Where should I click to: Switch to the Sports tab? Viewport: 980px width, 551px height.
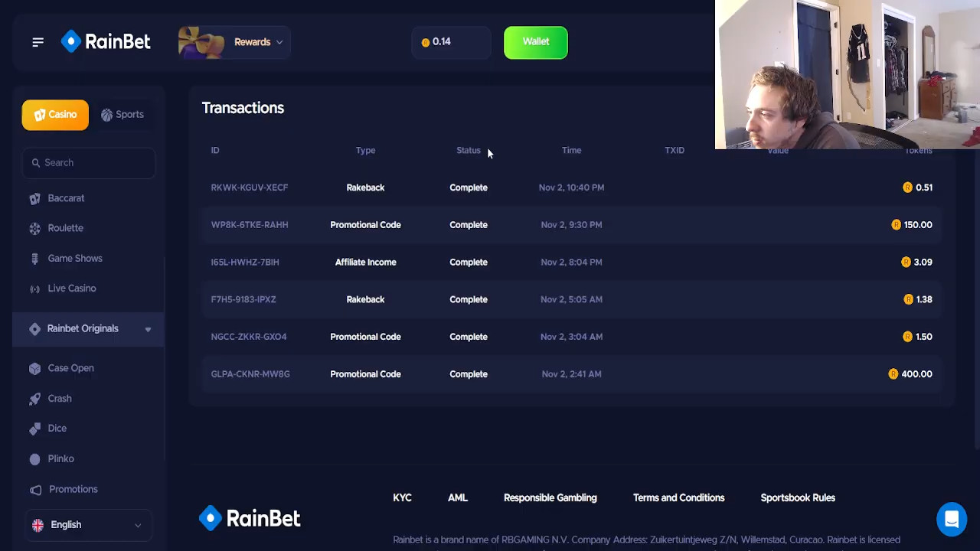tap(122, 115)
